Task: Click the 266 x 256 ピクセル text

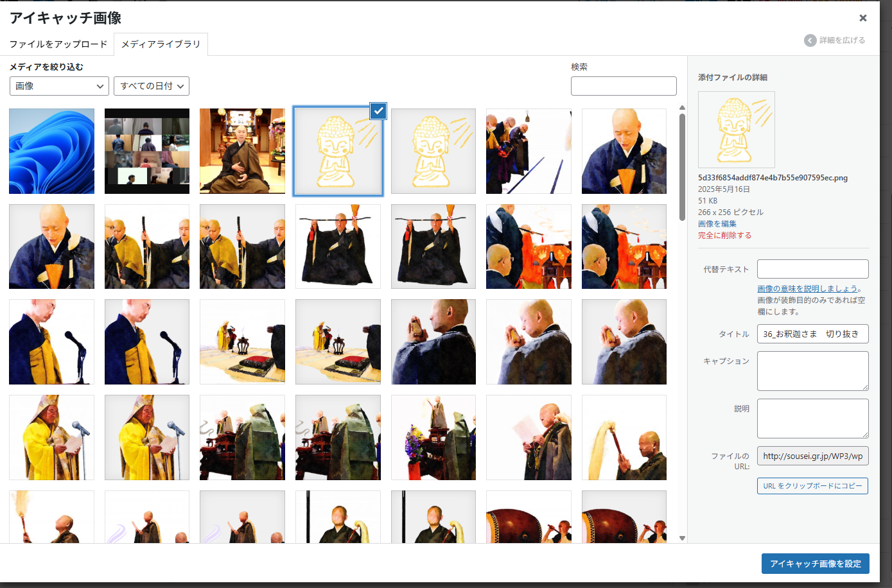Action: (731, 212)
